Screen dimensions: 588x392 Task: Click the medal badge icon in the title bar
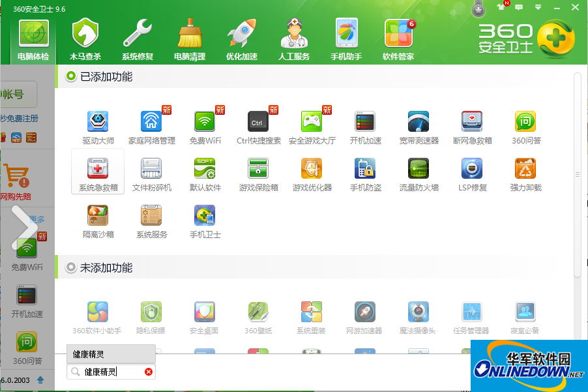(x=478, y=9)
